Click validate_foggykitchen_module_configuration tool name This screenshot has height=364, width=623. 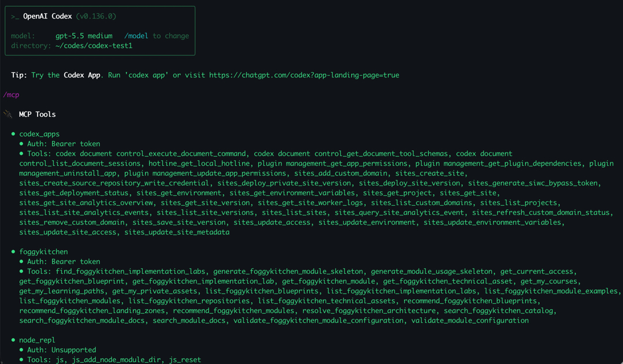(318, 321)
